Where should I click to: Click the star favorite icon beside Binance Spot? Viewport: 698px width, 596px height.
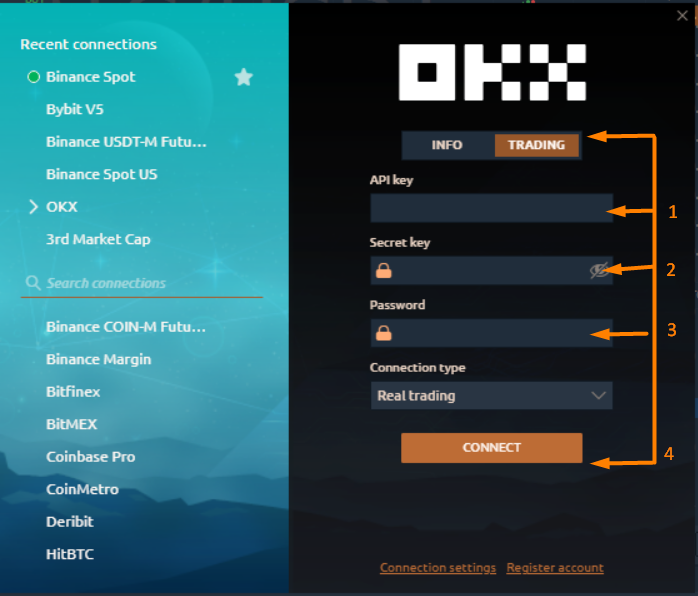(x=243, y=77)
